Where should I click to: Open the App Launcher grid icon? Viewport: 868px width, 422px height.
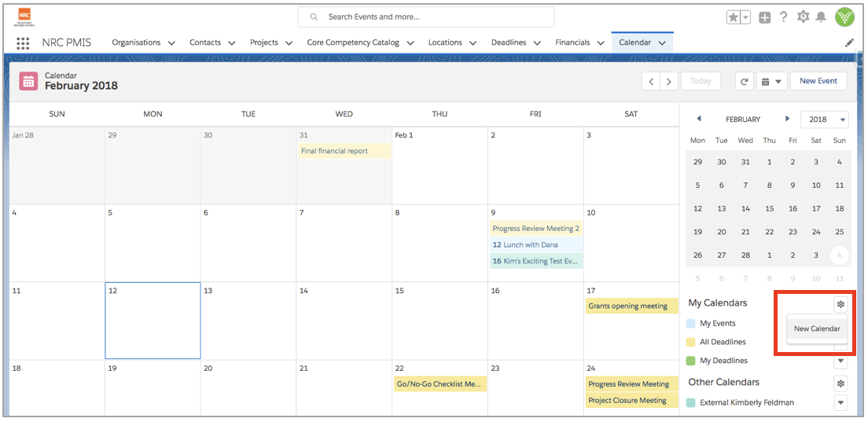click(23, 43)
